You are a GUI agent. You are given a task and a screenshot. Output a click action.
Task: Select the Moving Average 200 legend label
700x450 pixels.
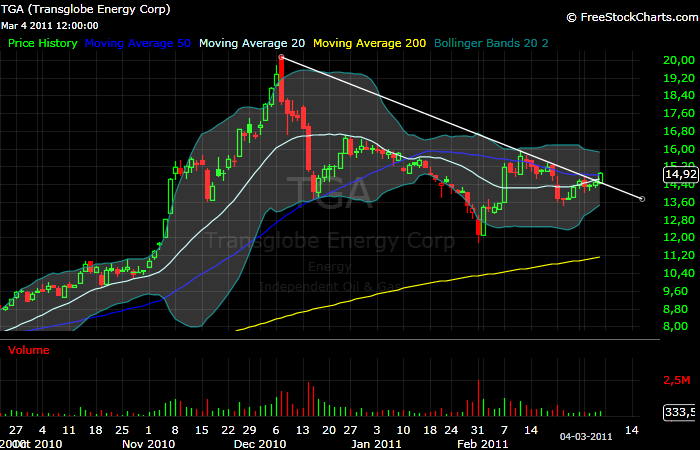tap(370, 43)
